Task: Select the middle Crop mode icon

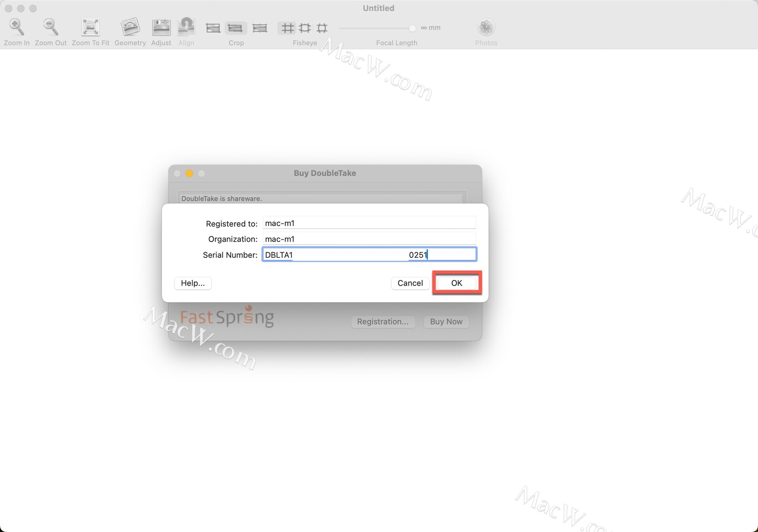Action: pyautogui.click(x=236, y=28)
